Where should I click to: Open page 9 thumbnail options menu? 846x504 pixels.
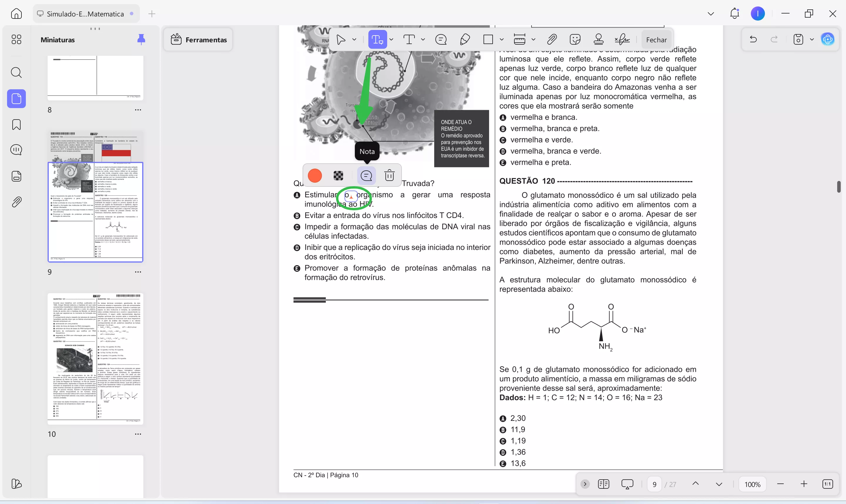click(138, 272)
